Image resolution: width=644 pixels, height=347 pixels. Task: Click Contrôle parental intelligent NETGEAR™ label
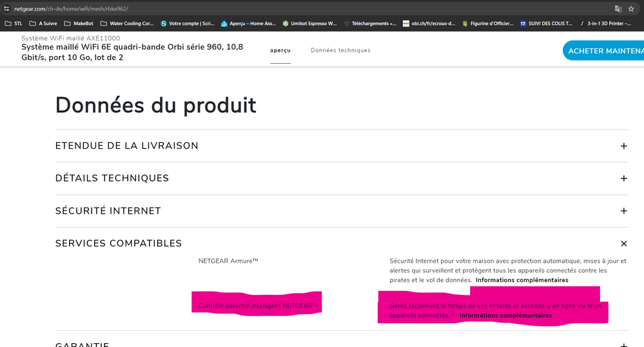pyautogui.click(x=259, y=306)
